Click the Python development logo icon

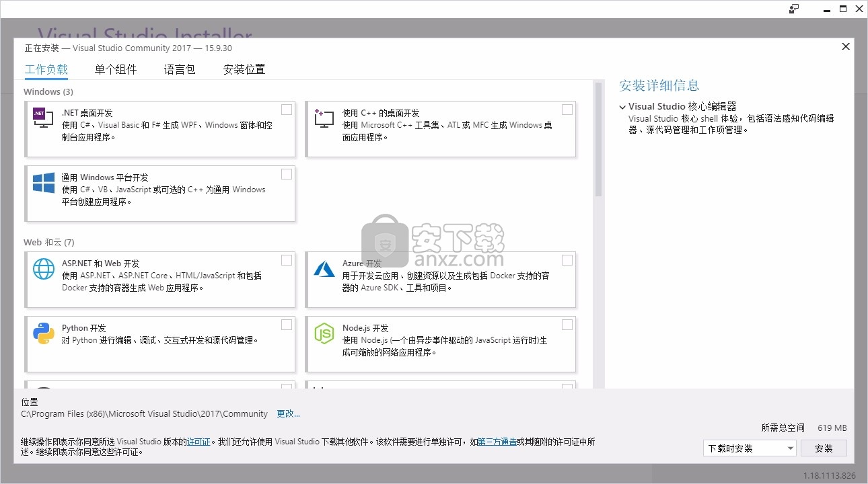43,333
